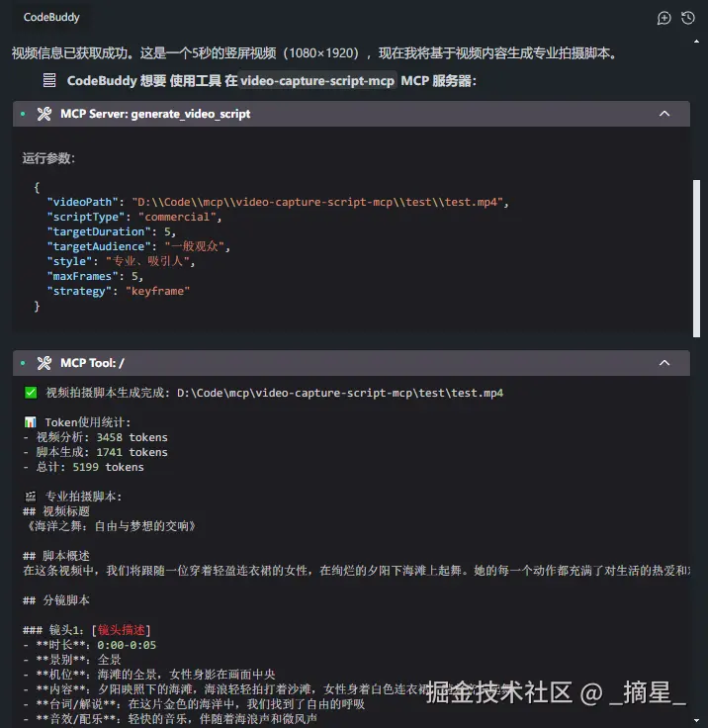The image size is (708, 728).
Task: Click the 视频分析: 3458 tokens line
Action: pyautogui.click(x=96, y=437)
